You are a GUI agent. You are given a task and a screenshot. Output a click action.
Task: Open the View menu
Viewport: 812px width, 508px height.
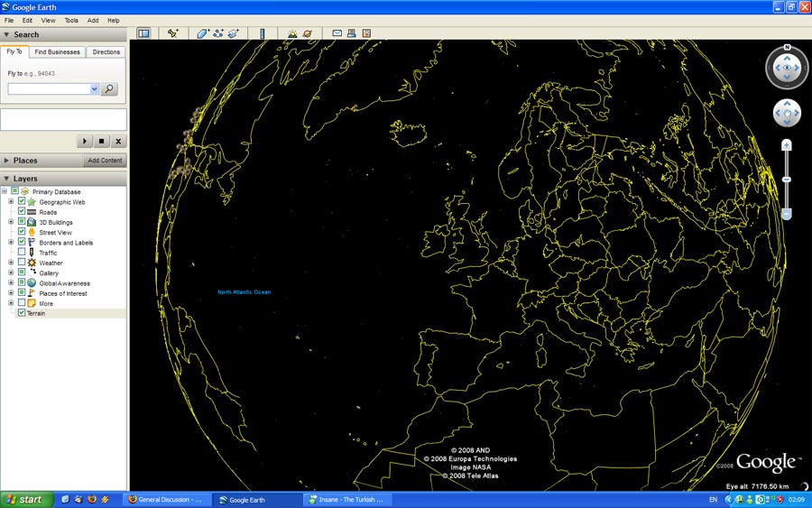(48, 20)
